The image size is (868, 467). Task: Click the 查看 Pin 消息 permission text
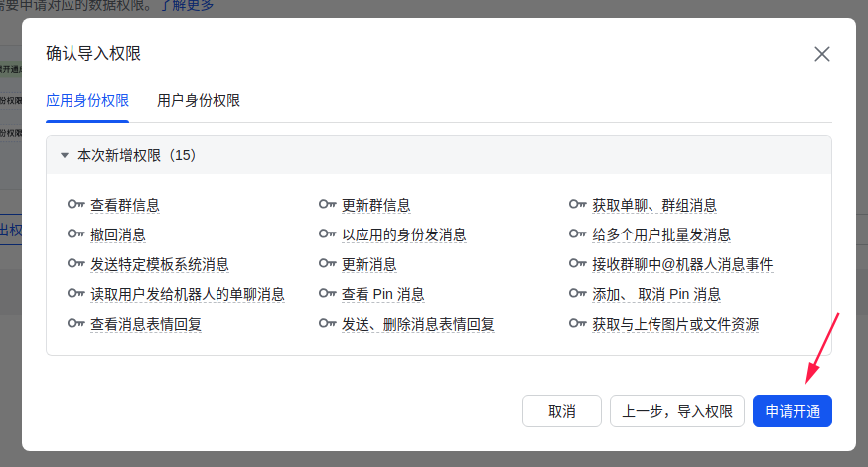tap(383, 294)
